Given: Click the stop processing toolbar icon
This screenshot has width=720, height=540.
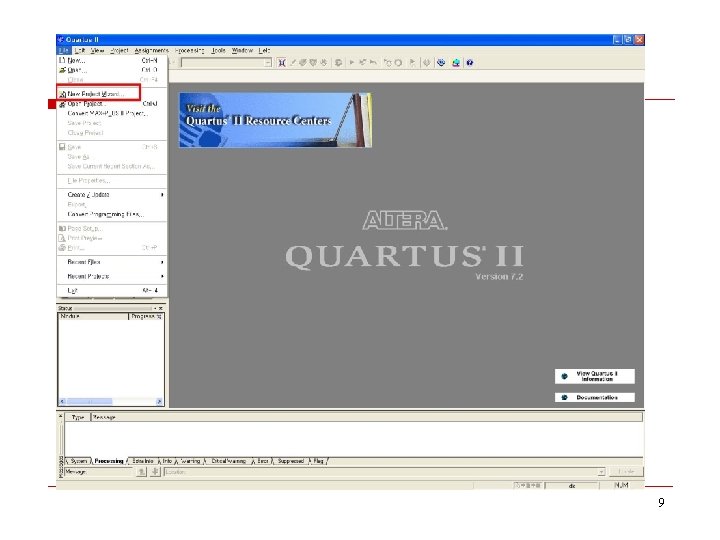Looking at the screenshot, I should pyautogui.click(x=338, y=62).
